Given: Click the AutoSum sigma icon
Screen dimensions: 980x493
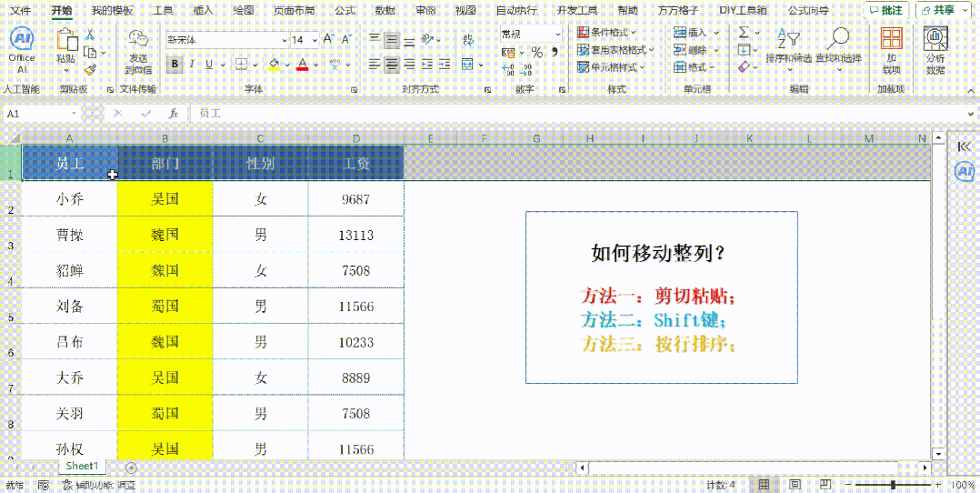Looking at the screenshot, I should tap(744, 32).
